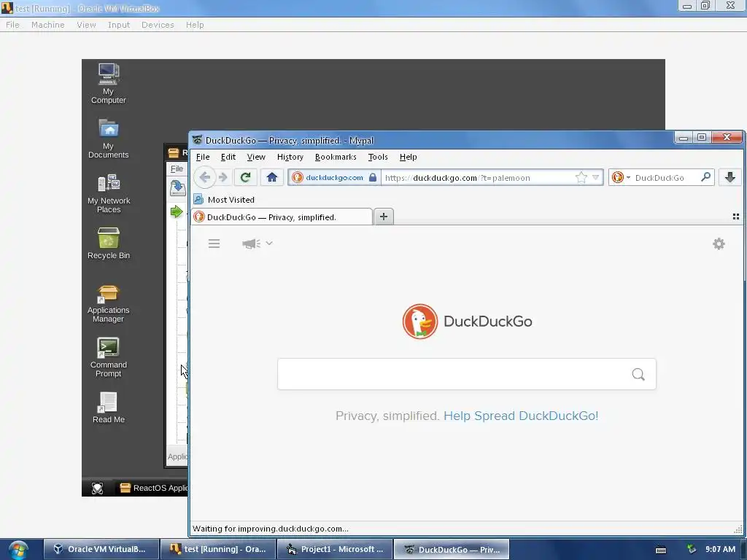This screenshot has width=747, height=560.
Task: Select Command Prompt desktop icon
Action: click(x=109, y=357)
